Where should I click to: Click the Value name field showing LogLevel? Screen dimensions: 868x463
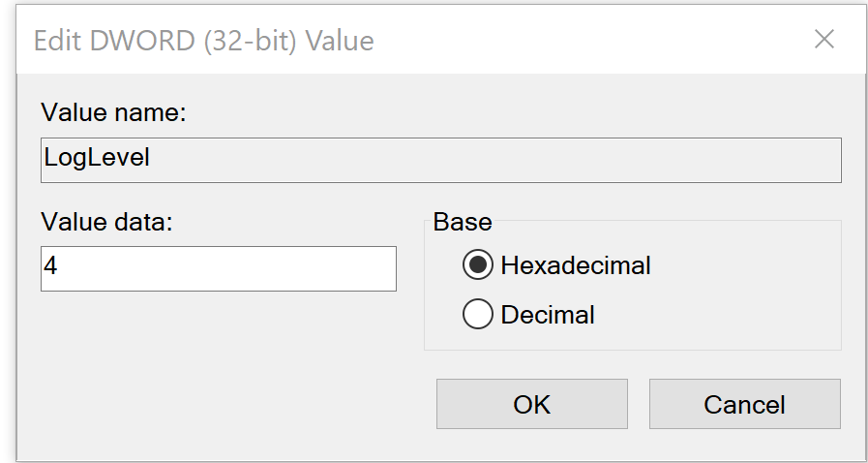point(440,160)
